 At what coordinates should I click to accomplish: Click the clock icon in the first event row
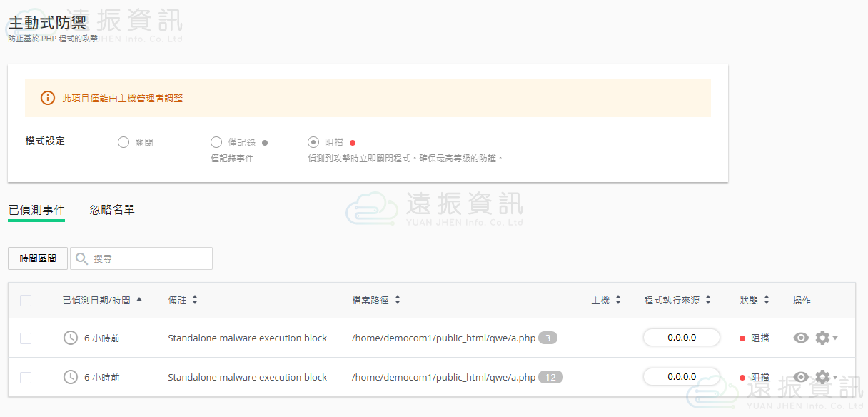click(x=71, y=338)
